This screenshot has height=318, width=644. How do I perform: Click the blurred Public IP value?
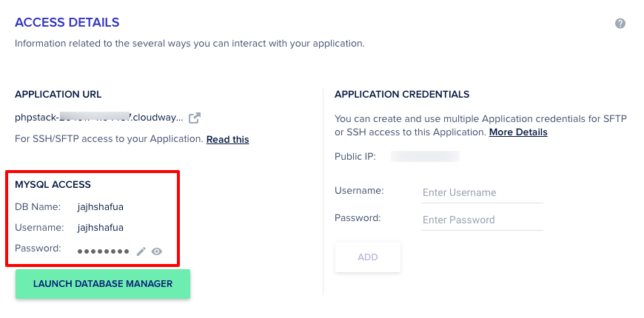(x=425, y=156)
